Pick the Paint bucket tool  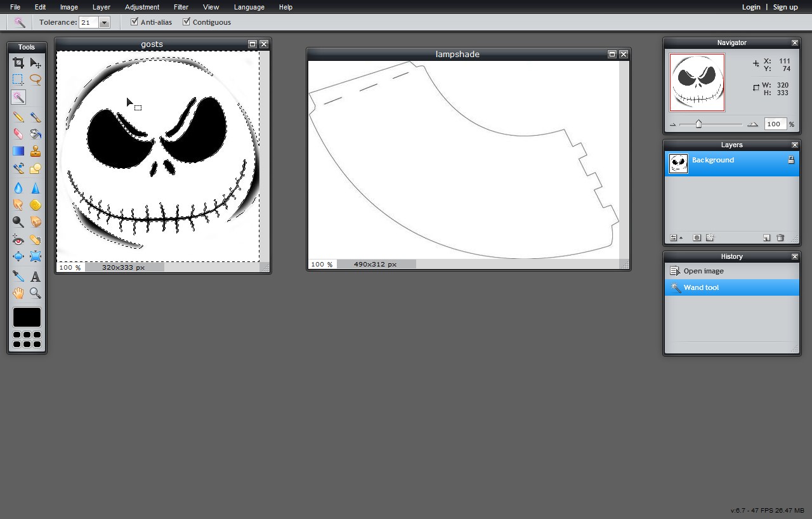36,134
